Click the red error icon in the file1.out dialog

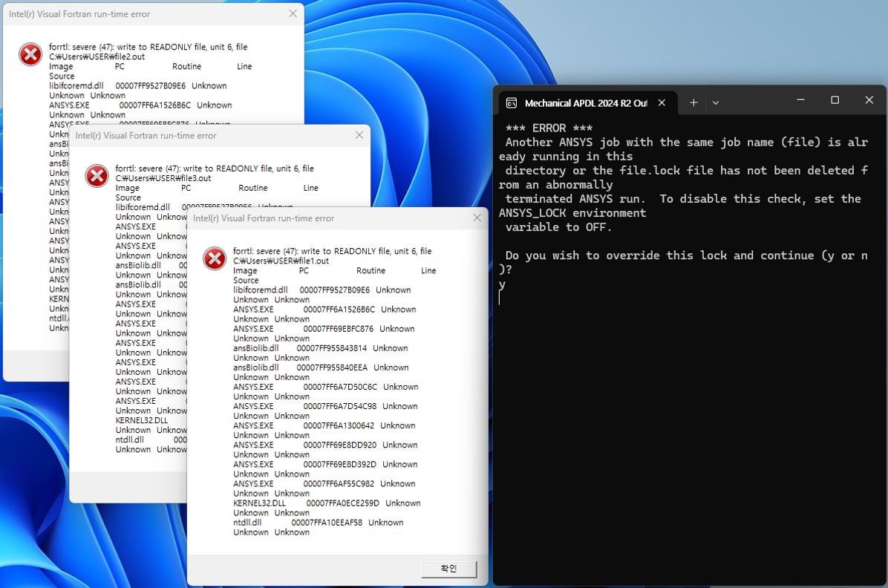pyautogui.click(x=215, y=259)
